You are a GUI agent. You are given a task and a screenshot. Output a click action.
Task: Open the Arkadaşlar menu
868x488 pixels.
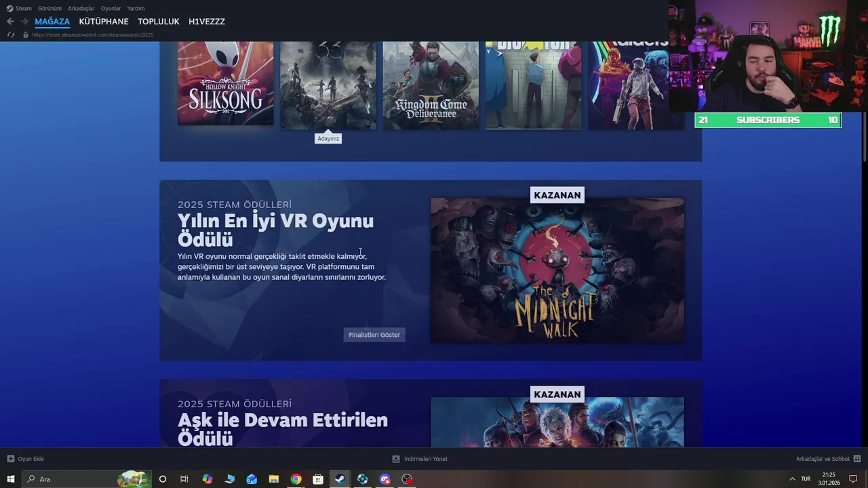click(81, 8)
